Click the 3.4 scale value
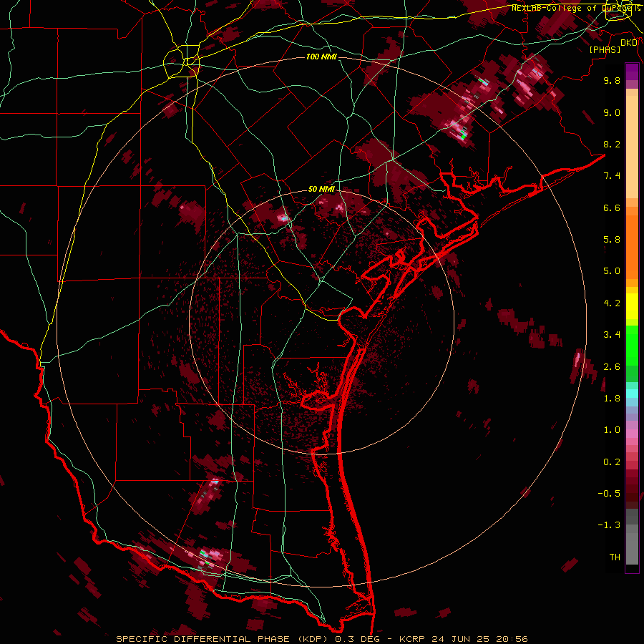This screenshot has height=644, width=644. coord(612,335)
